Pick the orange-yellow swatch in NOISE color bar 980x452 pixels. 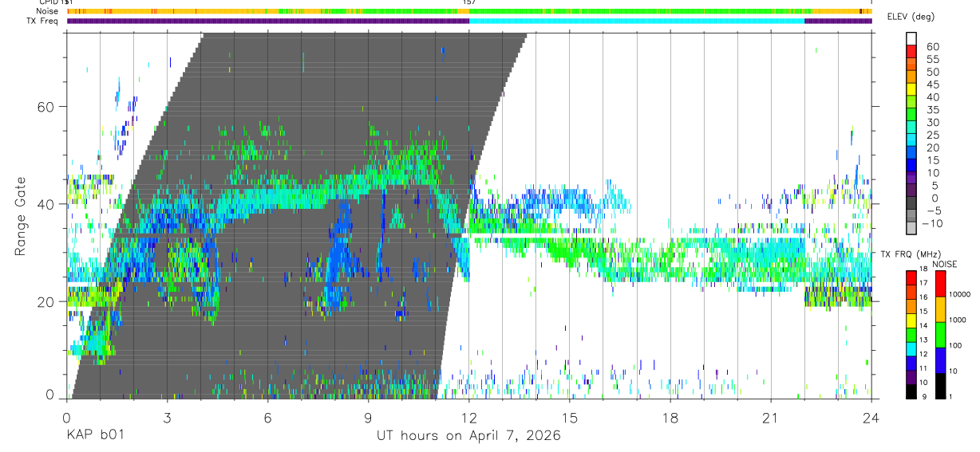939,309
